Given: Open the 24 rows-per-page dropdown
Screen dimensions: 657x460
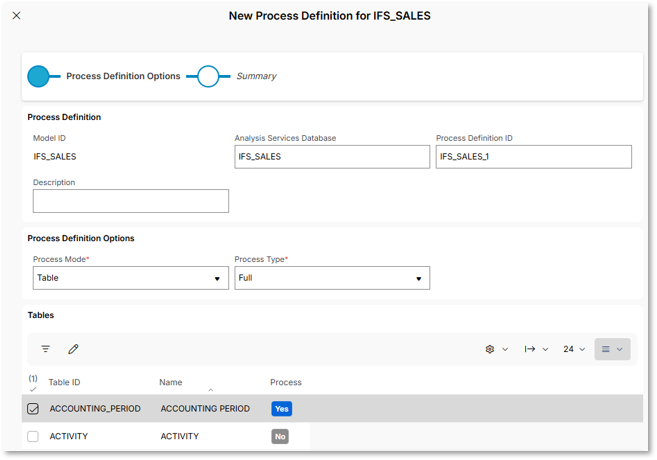Looking at the screenshot, I should point(574,349).
